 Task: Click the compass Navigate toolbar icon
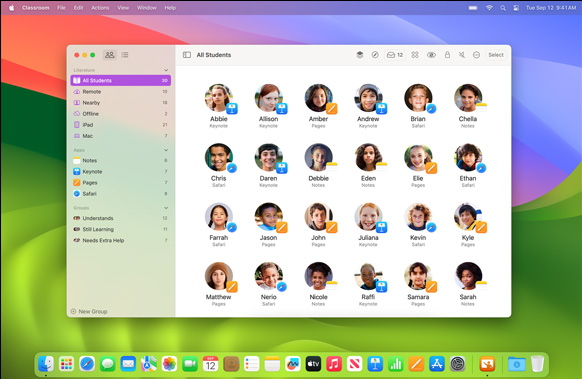click(375, 55)
